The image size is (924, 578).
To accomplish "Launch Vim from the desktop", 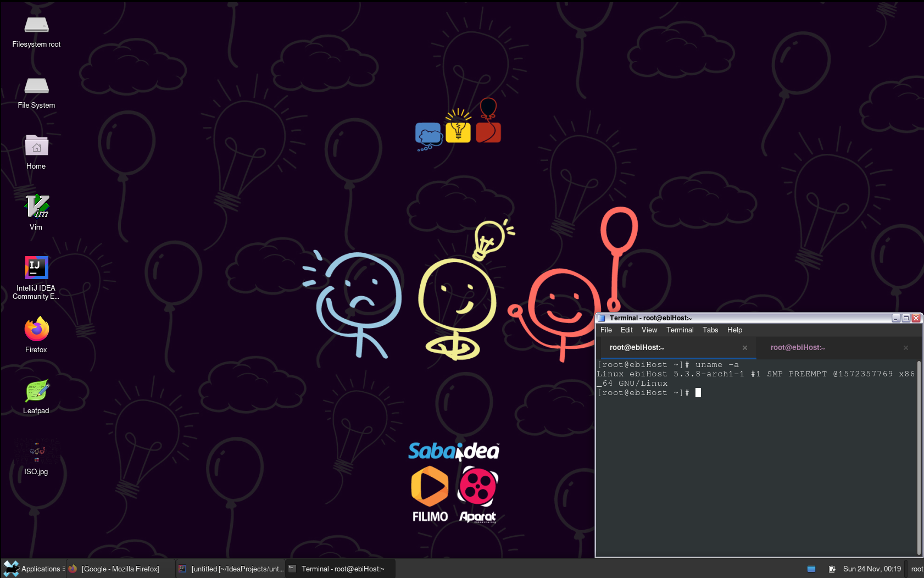I will pyautogui.click(x=36, y=213).
